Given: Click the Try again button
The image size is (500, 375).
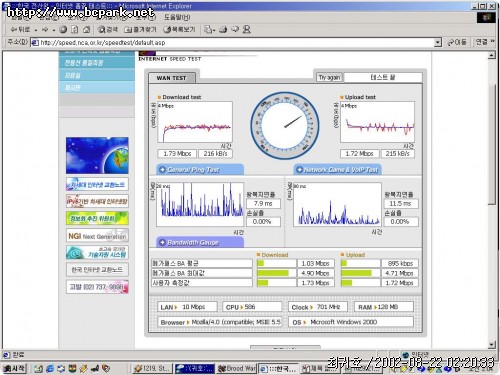Looking at the screenshot, I should pyautogui.click(x=329, y=77).
